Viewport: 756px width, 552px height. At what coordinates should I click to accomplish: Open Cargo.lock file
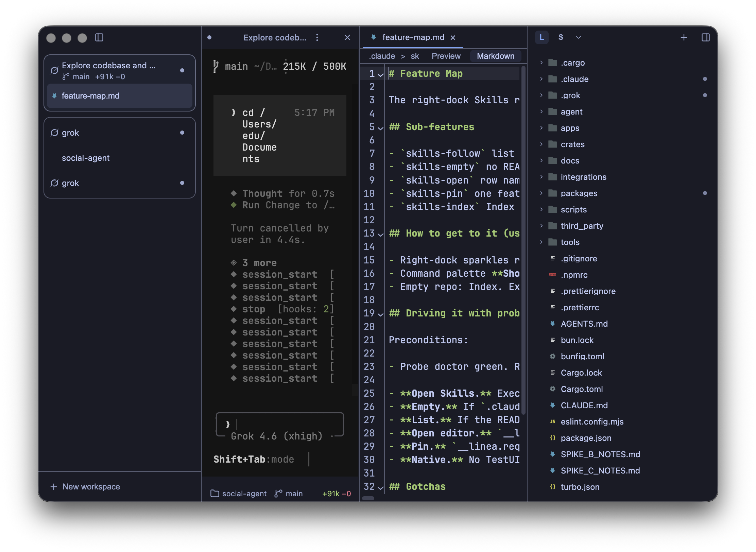pos(623,373)
